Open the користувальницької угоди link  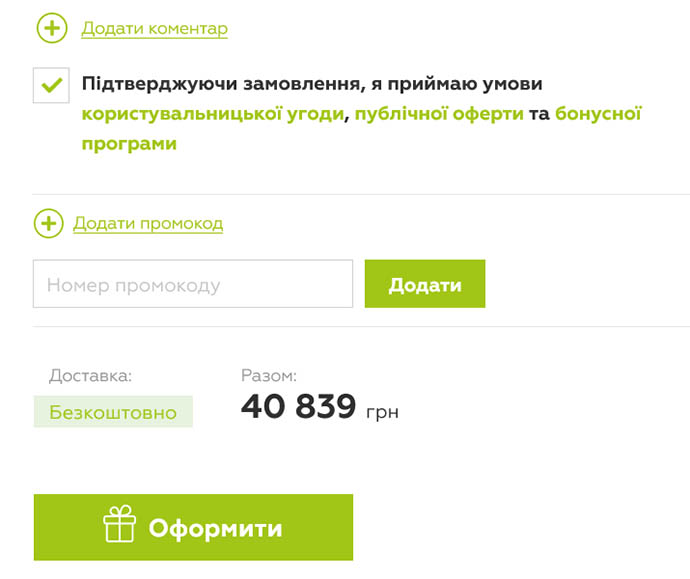click(x=213, y=114)
